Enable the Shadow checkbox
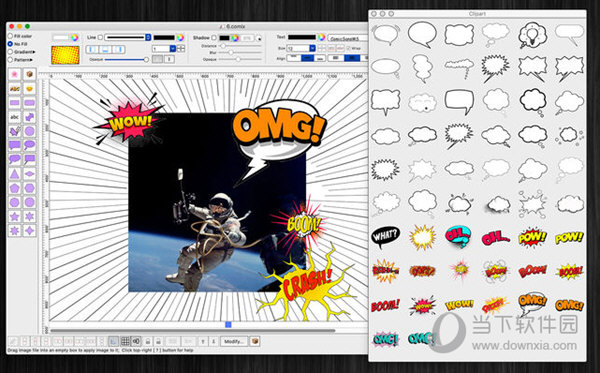The height and width of the screenshot is (373, 600). tap(214, 37)
